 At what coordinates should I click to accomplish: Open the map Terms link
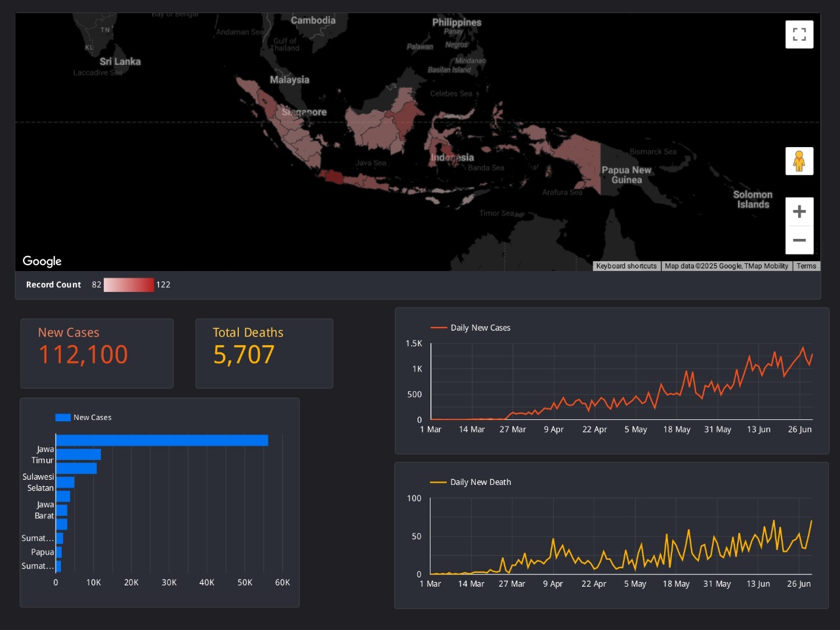806,266
